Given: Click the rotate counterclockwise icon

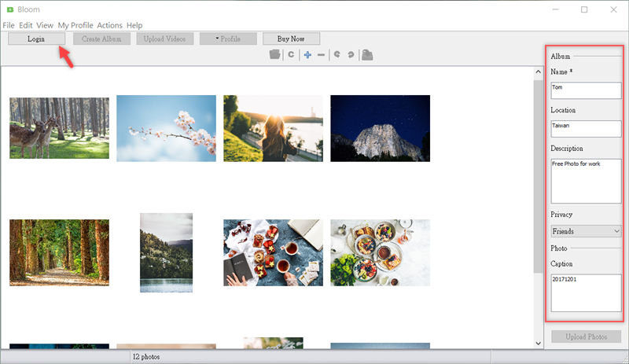Looking at the screenshot, I should (337, 54).
